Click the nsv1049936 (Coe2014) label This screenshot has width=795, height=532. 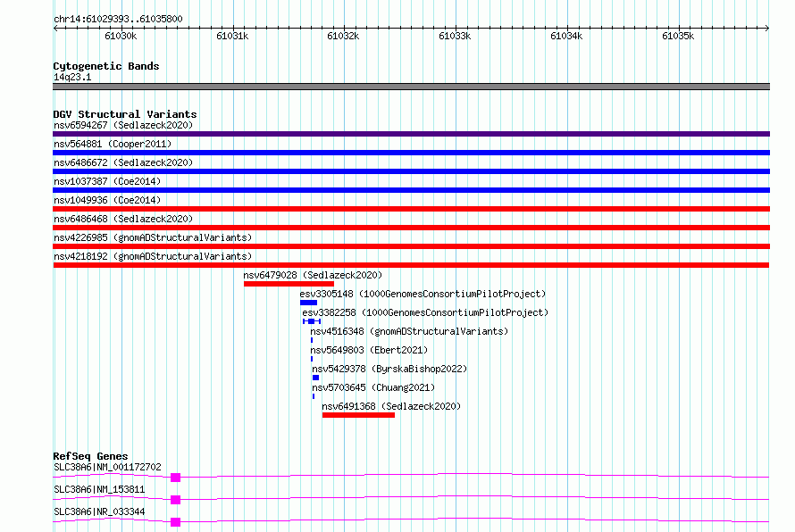click(107, 200)
